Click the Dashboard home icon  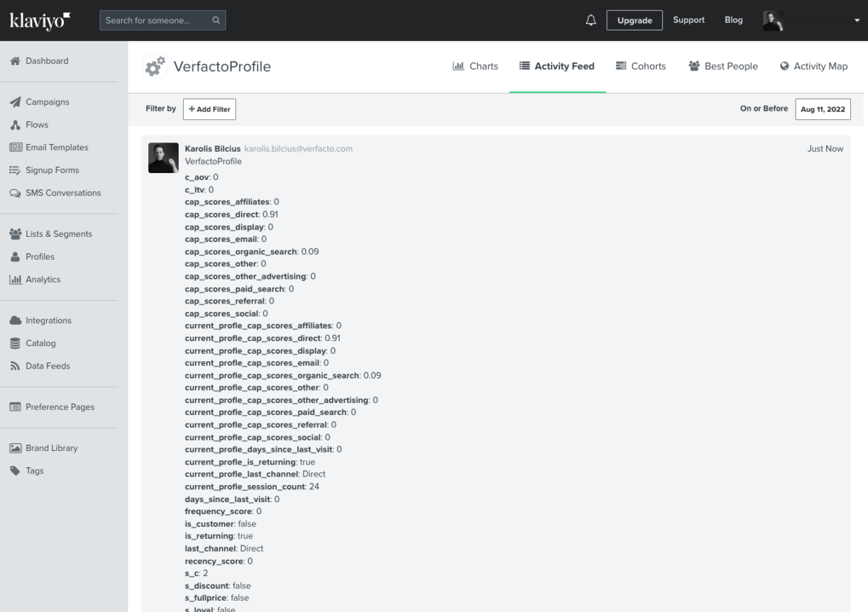tap(15, 61)
